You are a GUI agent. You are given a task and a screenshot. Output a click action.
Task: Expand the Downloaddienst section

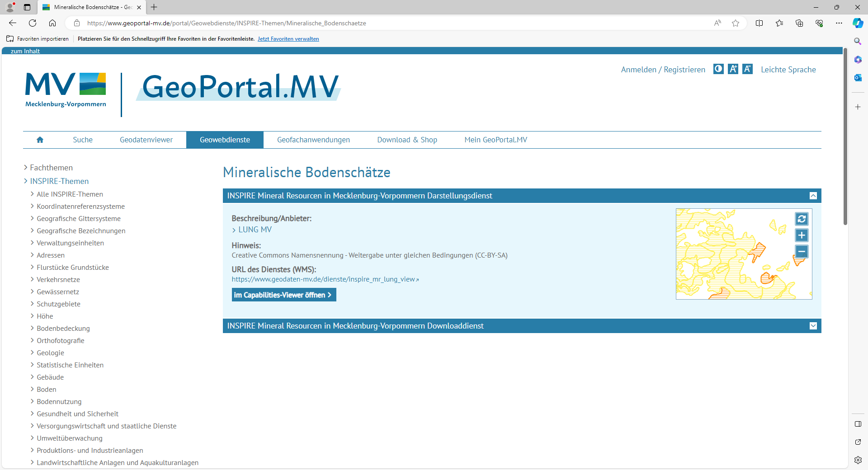(x=813, y=326)
